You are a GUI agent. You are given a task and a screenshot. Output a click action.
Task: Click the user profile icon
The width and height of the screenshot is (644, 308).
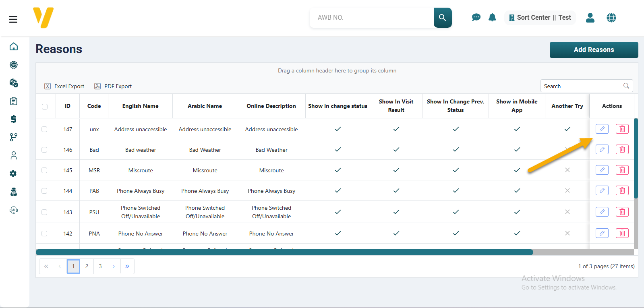590,18
